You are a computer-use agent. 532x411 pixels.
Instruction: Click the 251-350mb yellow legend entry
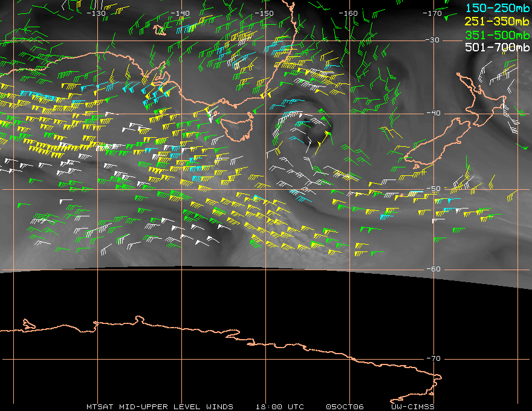click(x=498, y=21)
